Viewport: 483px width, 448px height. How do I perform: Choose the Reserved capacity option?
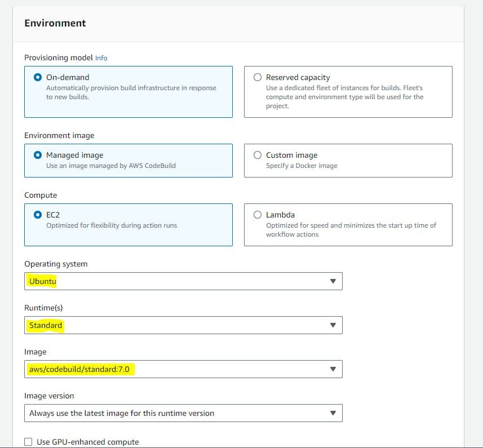coord(258,77)
